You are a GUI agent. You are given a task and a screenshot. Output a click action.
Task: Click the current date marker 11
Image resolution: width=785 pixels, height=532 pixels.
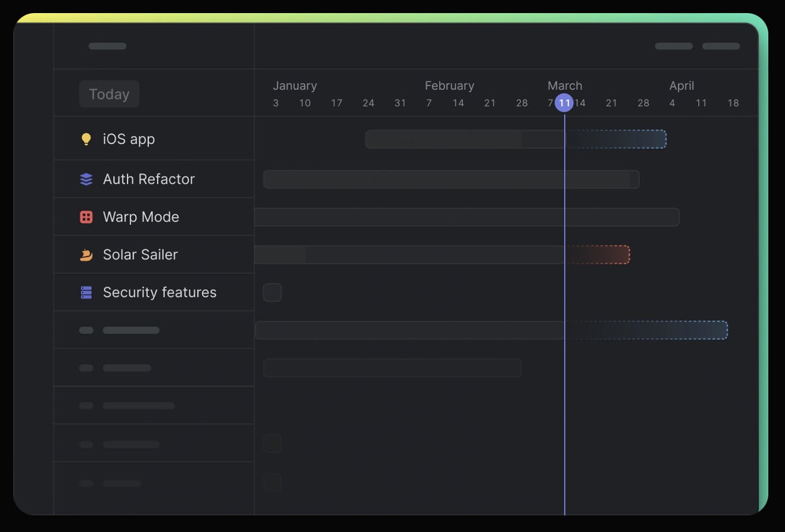(564, 103)
